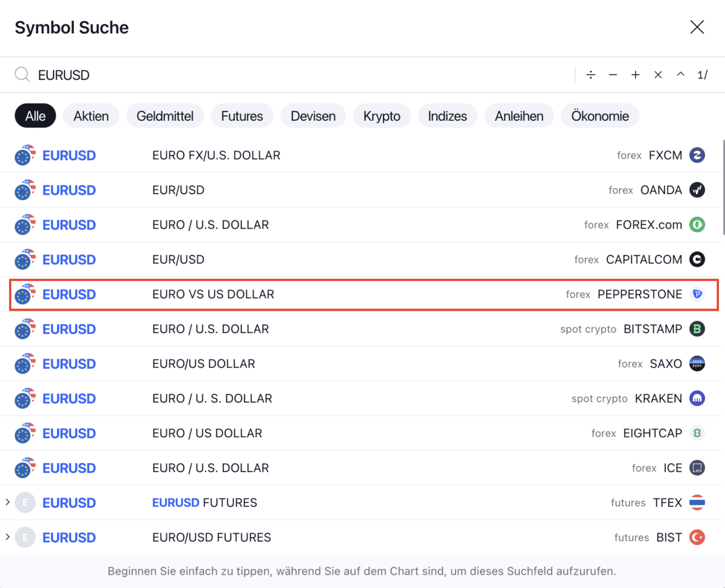Close the Symbol Suche dialog
The image size is (725, 588).
pos(697,27)
